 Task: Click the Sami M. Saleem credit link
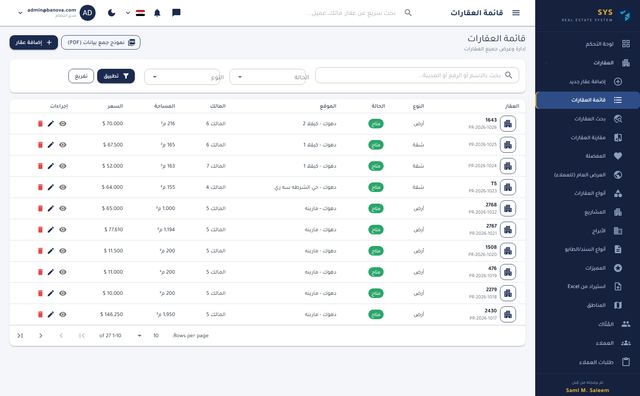coord(587,390)
